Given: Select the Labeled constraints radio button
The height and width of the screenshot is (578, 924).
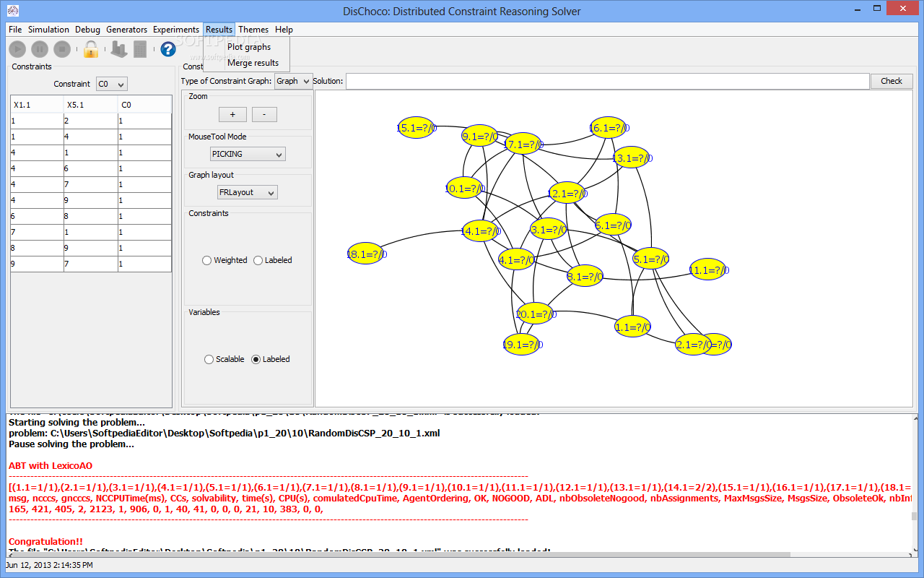Looking at the screenshot, I should [258, 260].
